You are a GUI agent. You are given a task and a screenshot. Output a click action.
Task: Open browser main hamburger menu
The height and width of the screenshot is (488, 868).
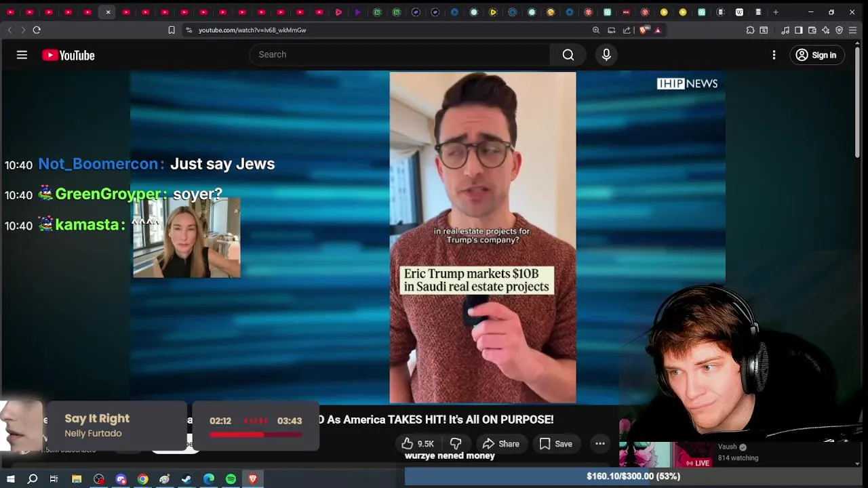(853, 30)
